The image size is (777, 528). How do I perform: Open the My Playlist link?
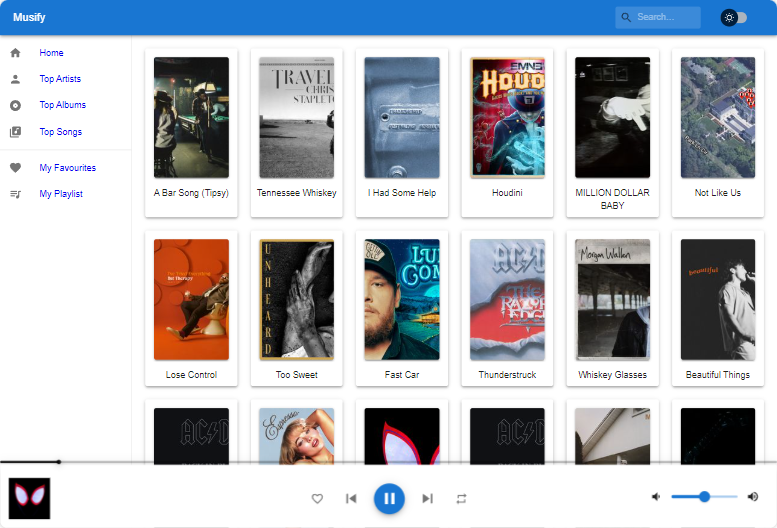point(61,194)
